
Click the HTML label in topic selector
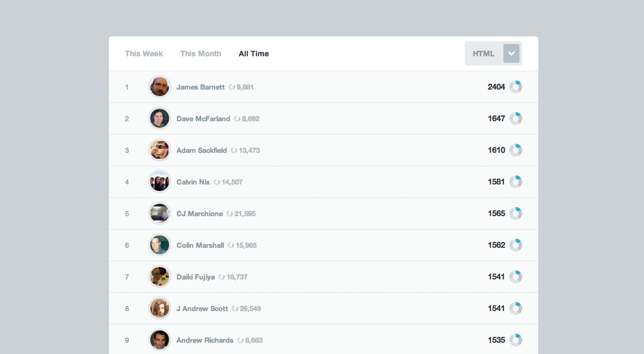[484, 54]
